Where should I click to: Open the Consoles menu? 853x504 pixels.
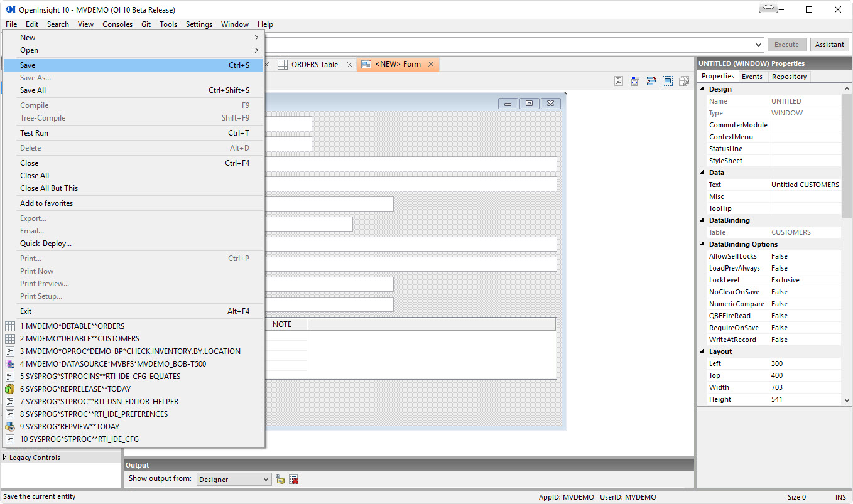(117, 24)
